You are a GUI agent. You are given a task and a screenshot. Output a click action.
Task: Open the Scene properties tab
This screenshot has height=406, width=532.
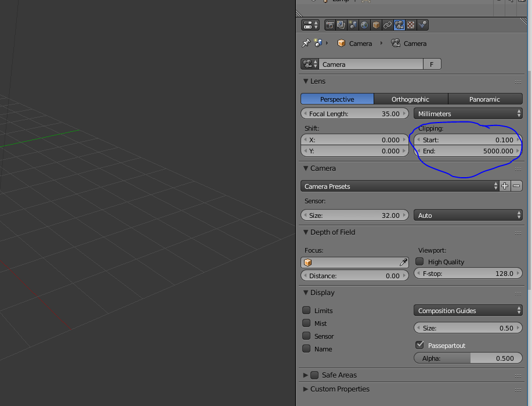[x=353, y=24]
